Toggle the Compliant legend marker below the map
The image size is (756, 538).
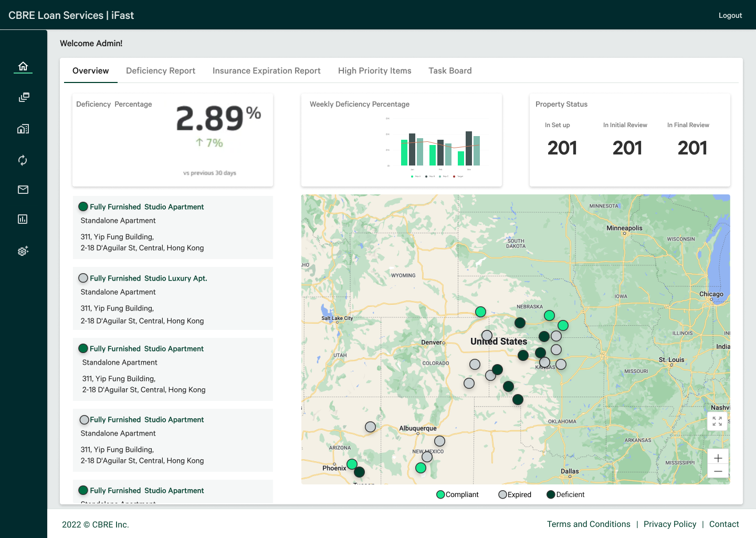point(440,494)
